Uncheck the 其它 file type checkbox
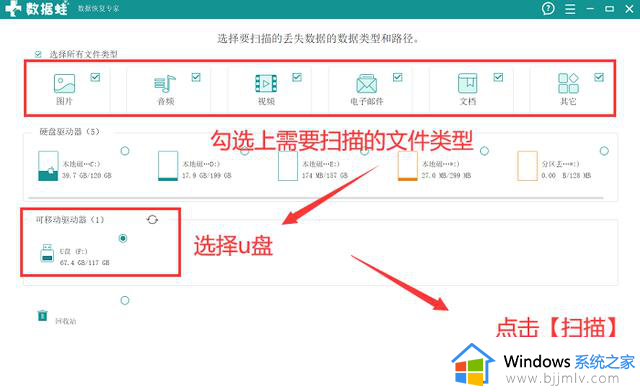Viewport: 640px width, 392px height. (x=599, y=77)
